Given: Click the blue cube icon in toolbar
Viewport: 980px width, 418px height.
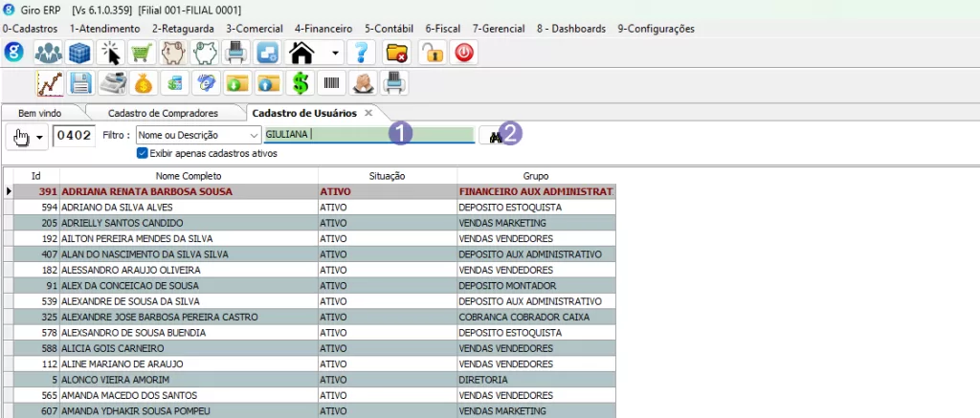Looking at the screenshot, I should click(x=79, y=53).
